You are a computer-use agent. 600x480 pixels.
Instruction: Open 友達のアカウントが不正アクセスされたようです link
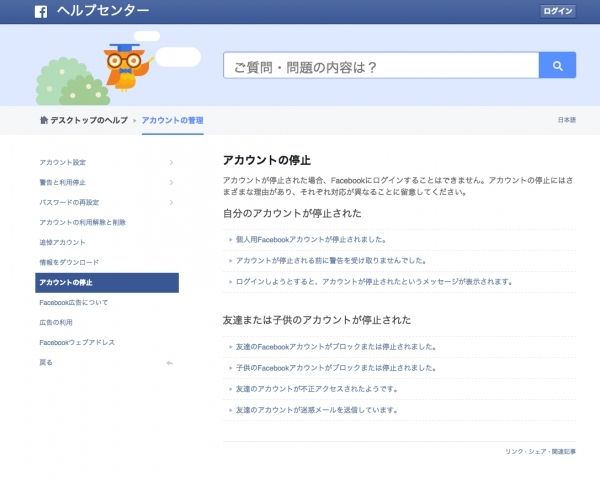[x=316, y=388]
